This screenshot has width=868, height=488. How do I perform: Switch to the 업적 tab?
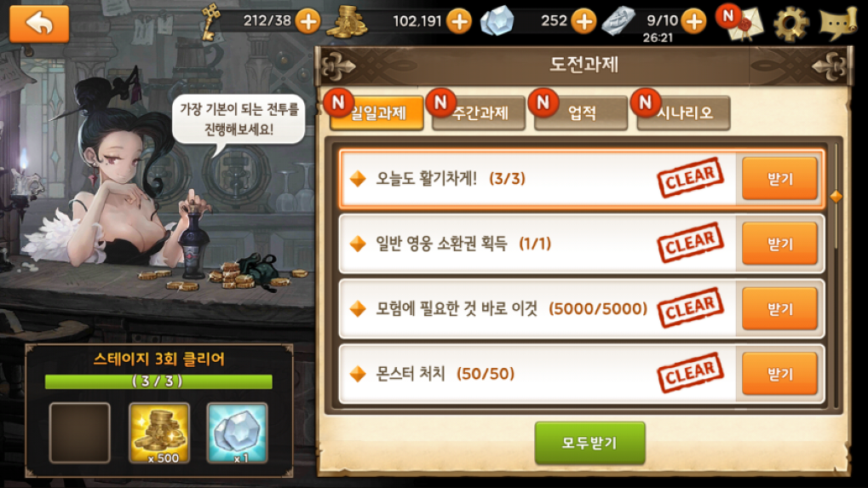(x=581, y=113)
